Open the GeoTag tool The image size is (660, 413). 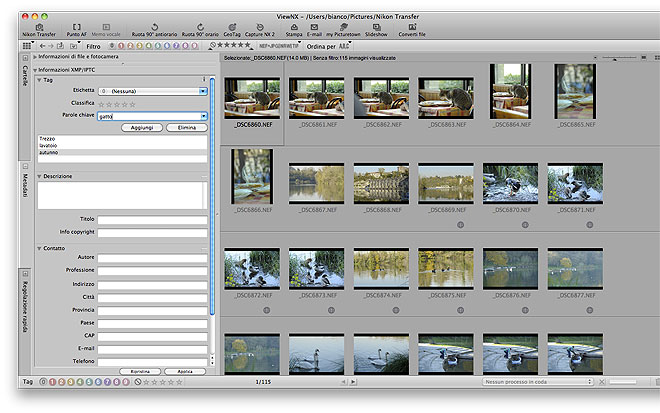232,27
